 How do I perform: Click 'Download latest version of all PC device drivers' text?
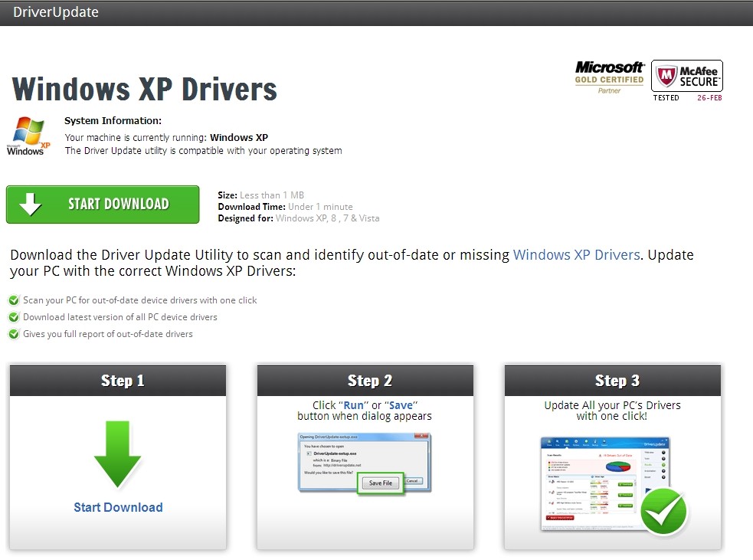coord(120,317)
